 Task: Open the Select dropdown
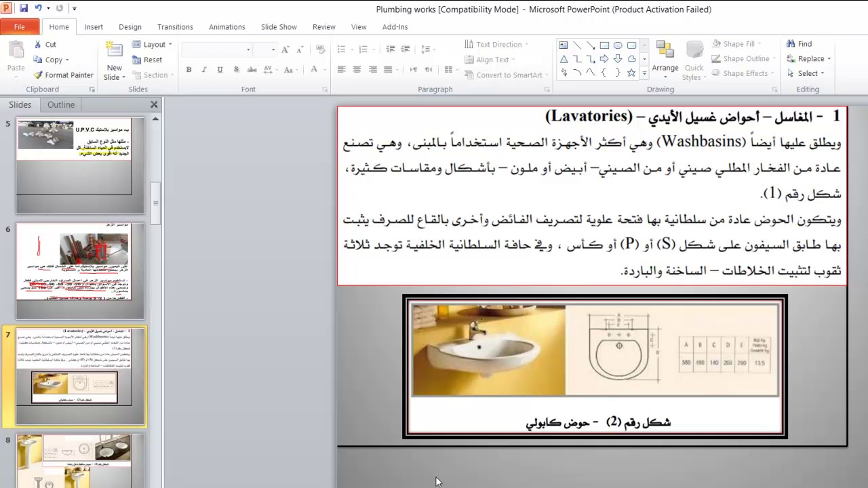click(806, 73)
